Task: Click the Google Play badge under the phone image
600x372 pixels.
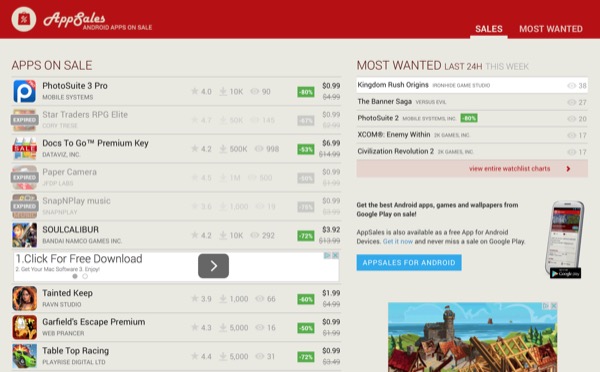Action: 566,274
